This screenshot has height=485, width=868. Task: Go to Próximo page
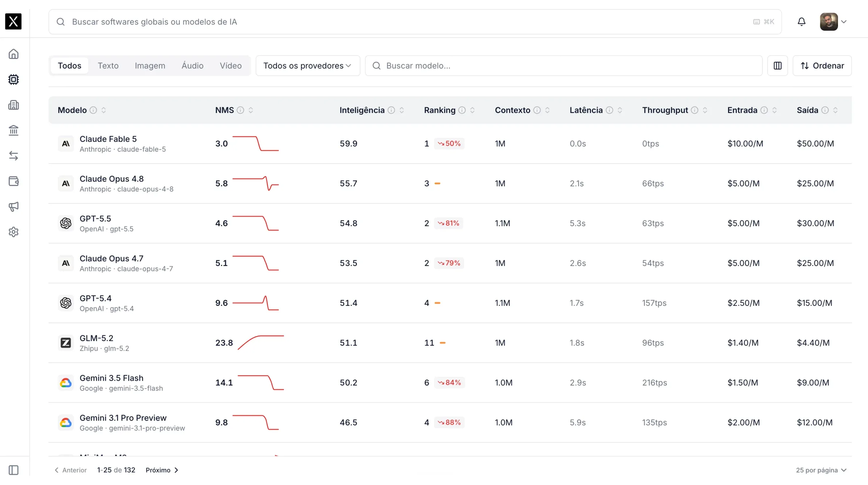coord(162,470)
